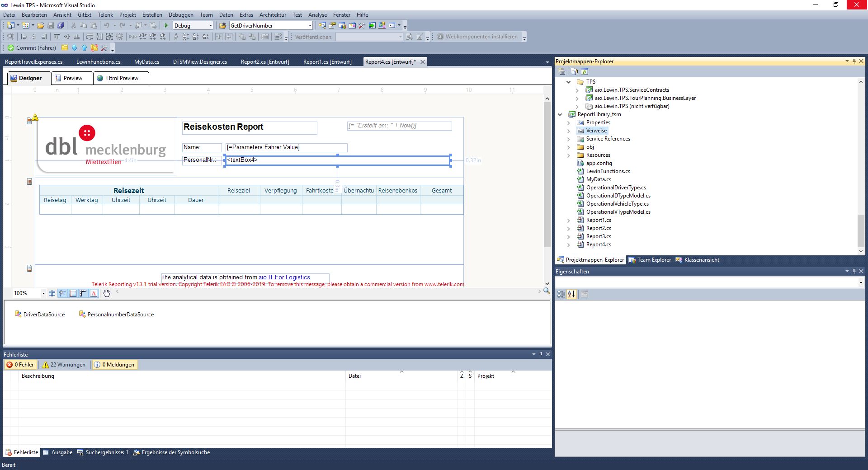Click the refresh icon in Projektmappen-Explorer toolbar

(585, 71)
